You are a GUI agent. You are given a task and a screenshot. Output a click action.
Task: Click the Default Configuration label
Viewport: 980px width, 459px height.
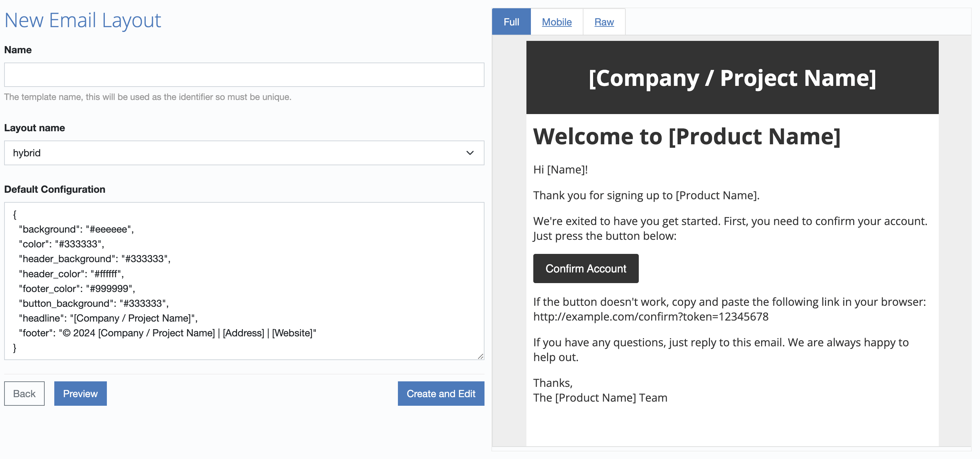tap(54, 189)
